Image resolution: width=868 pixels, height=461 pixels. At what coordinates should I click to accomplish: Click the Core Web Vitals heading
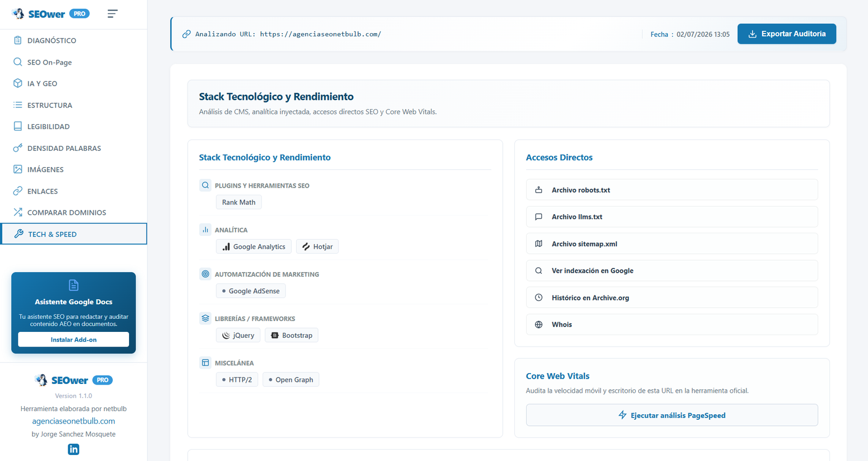(x=558, y=376)
